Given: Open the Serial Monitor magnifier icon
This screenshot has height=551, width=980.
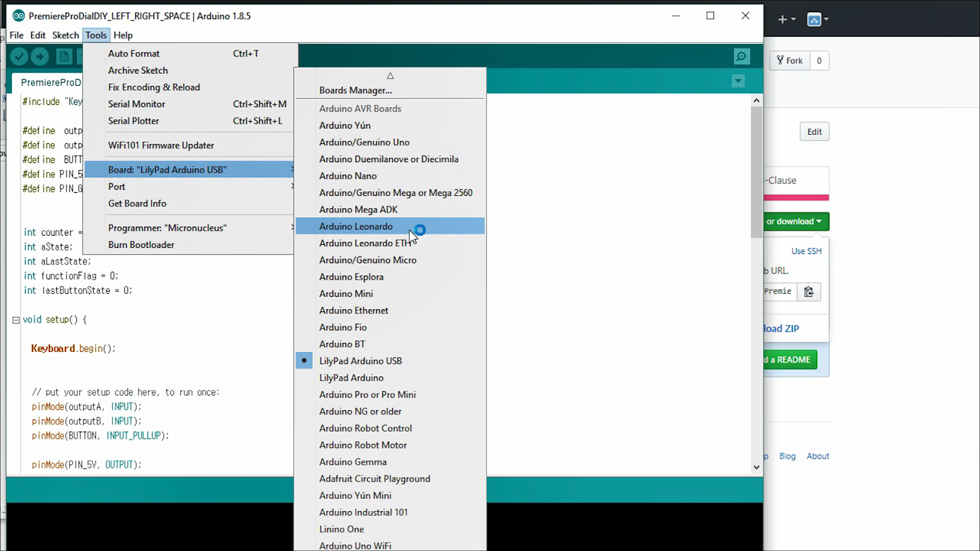Looking at the screenshot, I should [742, 57].
